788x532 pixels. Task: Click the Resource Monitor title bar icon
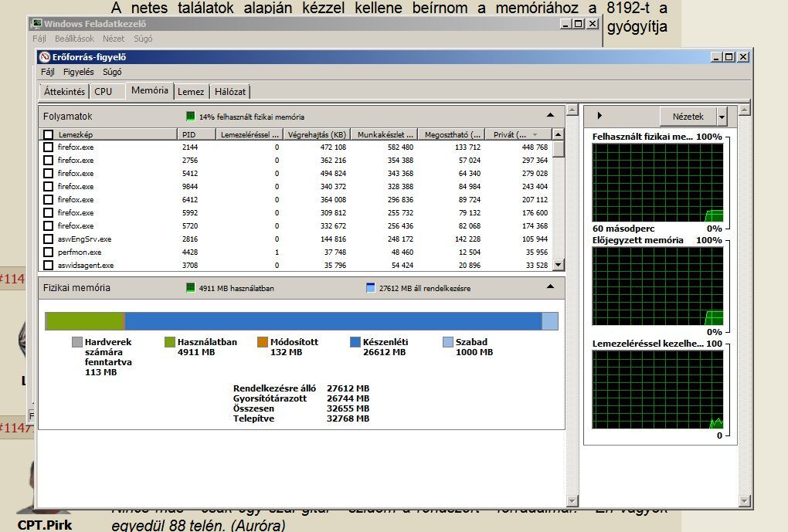pyautogui.click(x=45, y=57)
